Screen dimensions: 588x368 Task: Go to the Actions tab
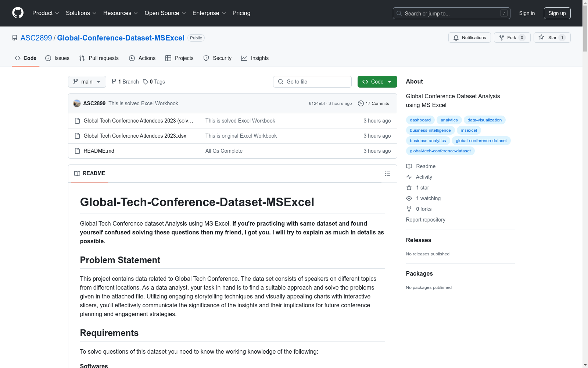142,58
